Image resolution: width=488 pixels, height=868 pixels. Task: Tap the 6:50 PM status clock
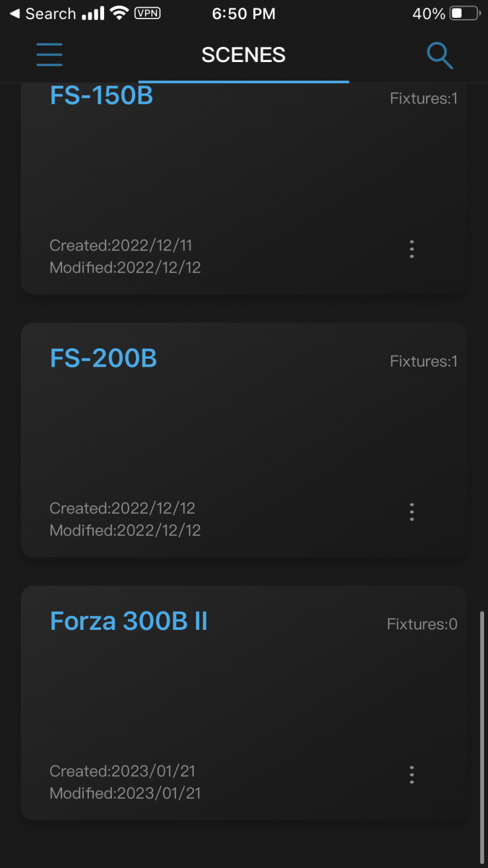click(x=243, y=14)
